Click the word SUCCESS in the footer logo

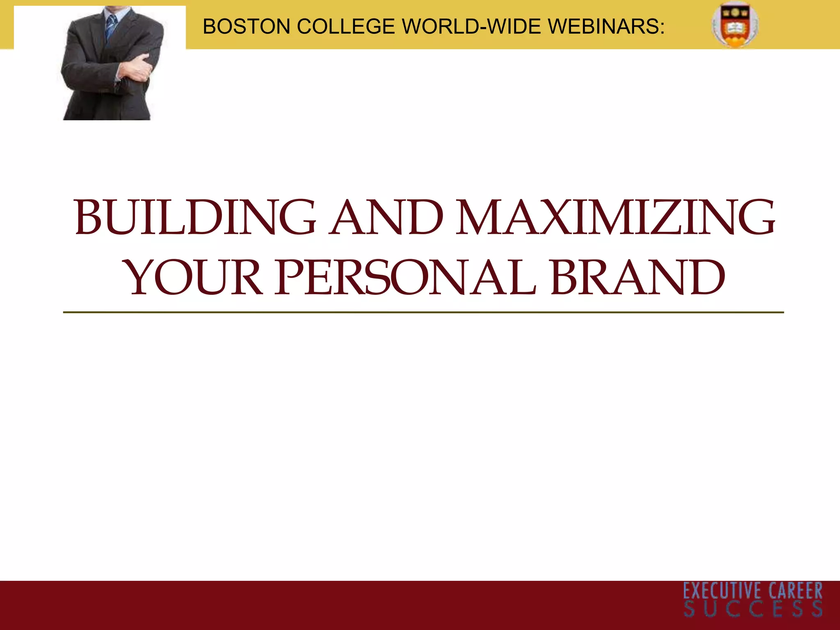click(x=753, y=609)
